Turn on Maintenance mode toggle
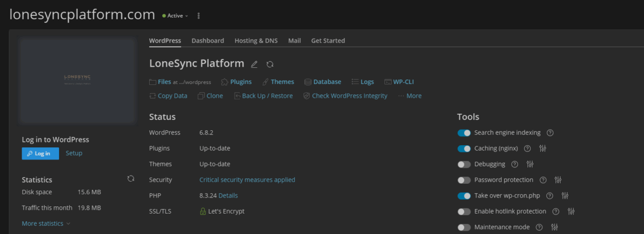 click(464, 227)
